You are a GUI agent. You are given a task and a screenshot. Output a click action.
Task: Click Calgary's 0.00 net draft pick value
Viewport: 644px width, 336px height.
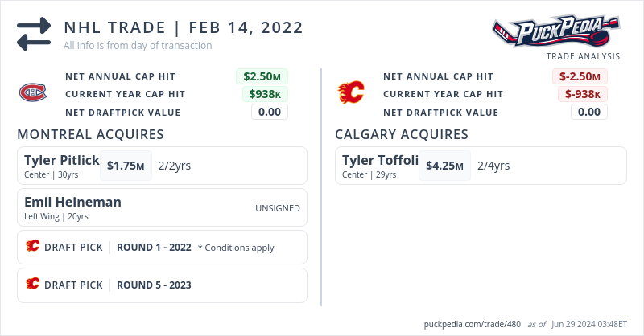tap(588, 112)
